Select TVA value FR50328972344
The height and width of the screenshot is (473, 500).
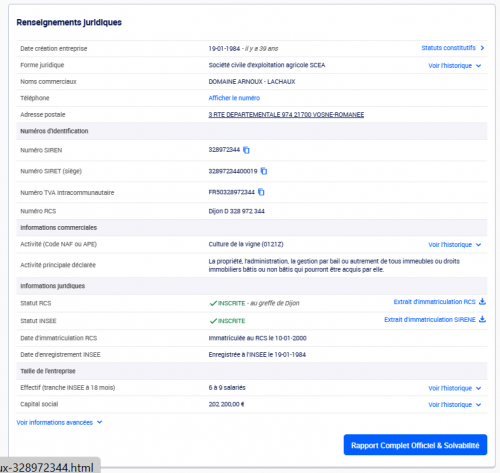click(x=232, y=192)
